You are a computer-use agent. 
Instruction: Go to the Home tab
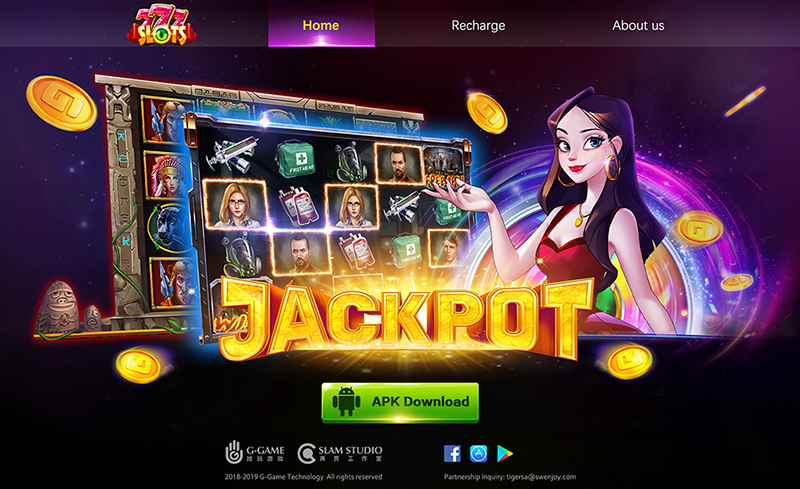(321, 25)
